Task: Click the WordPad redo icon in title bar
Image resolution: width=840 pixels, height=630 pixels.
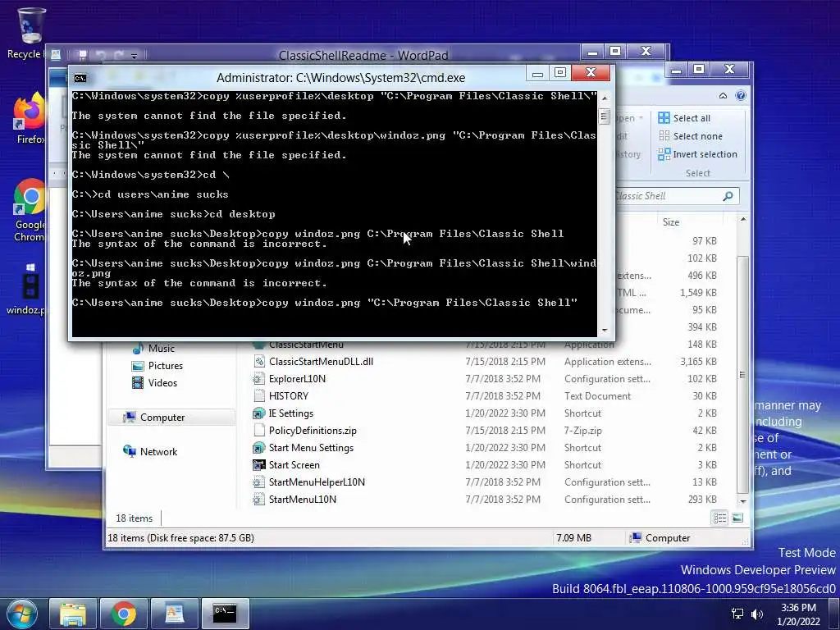Action: click(118, 55)
